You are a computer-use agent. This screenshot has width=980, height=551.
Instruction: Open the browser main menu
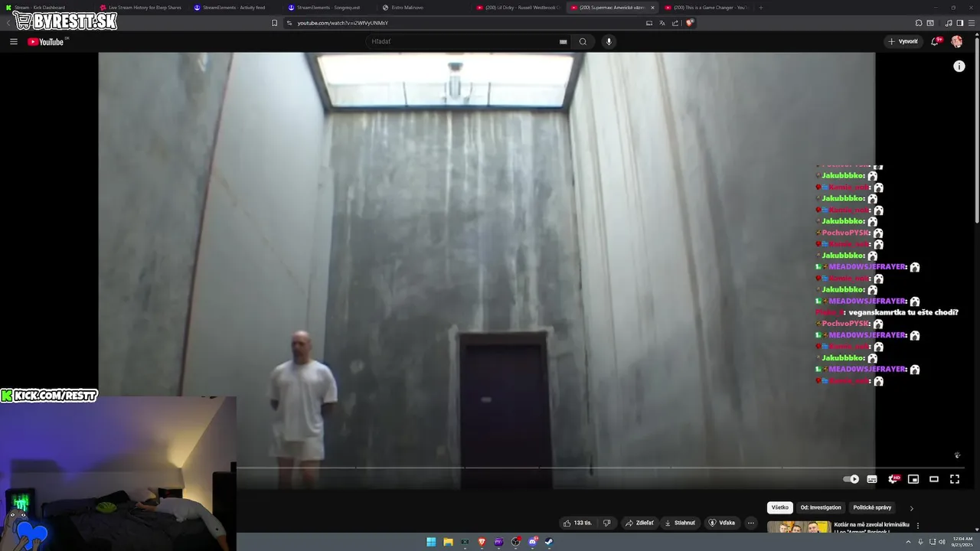[971, 23]
